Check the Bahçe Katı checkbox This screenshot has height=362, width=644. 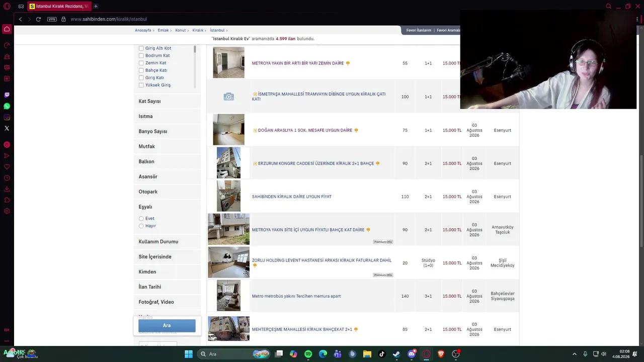[141, 70]
